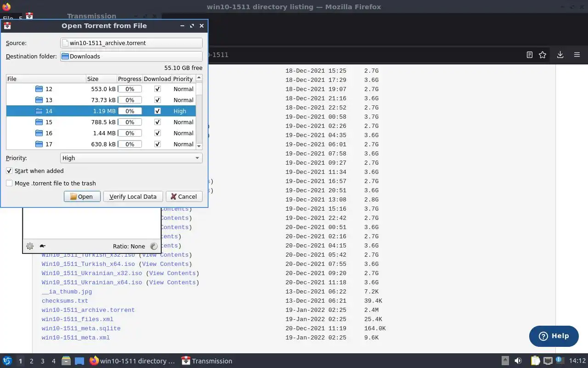Click removable media eject tray icon
The height and width of the screenshot is (368, 588).
click(505, 361)
